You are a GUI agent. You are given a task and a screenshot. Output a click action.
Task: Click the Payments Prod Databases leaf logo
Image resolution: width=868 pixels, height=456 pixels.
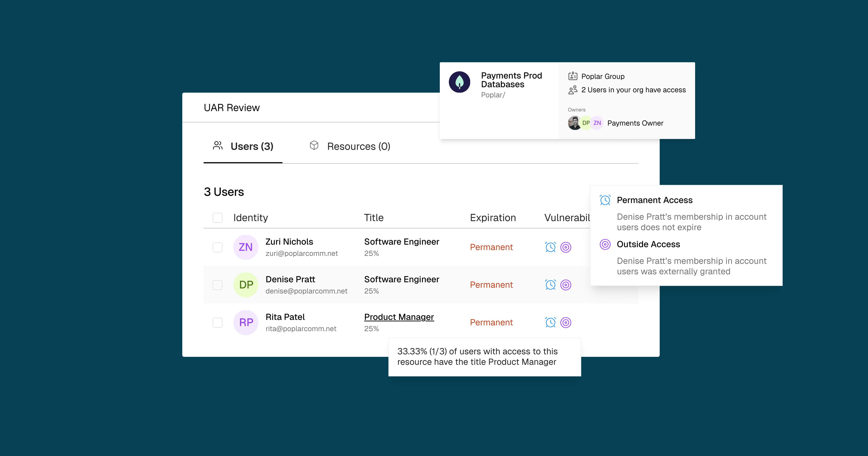[459, 82]
